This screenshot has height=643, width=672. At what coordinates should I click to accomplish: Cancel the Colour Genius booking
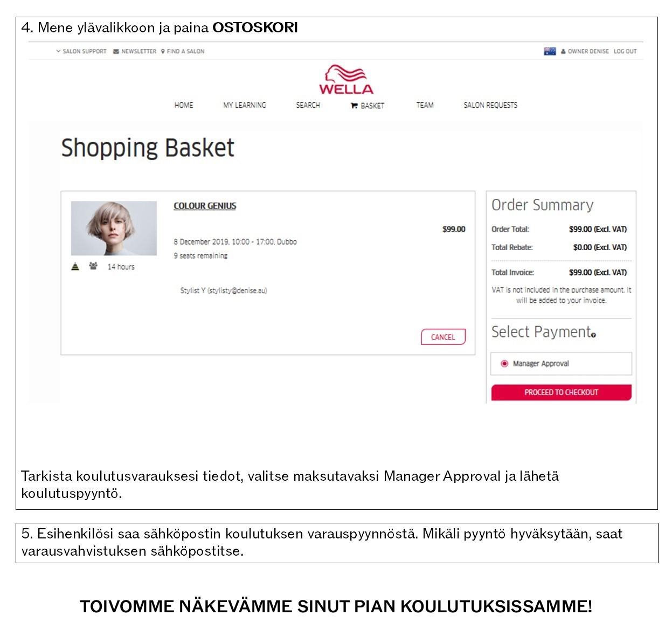[x=443, y=337]
